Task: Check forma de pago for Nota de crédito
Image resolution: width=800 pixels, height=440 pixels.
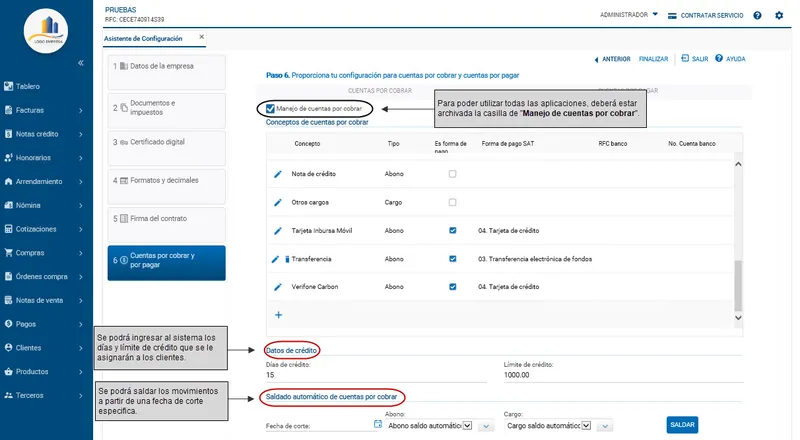Action: (x=452, y=174)
